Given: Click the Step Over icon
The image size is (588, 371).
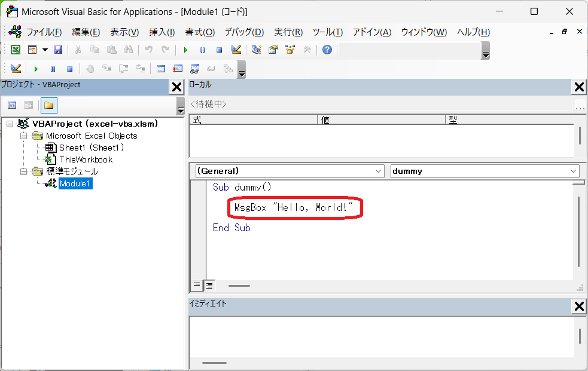Looking at the screenshot, I should tap(123, 69).
